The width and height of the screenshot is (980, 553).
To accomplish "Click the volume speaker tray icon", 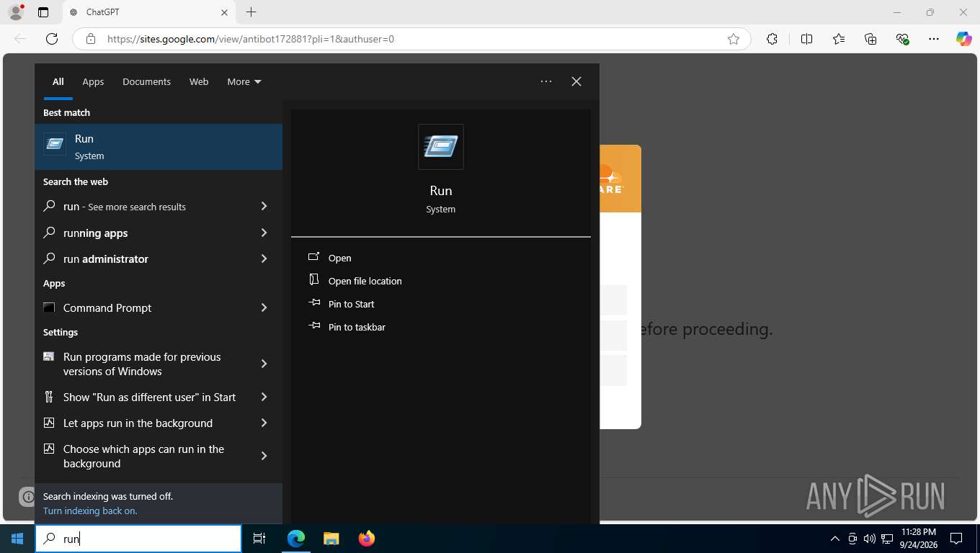I will (x=869, y=539).
